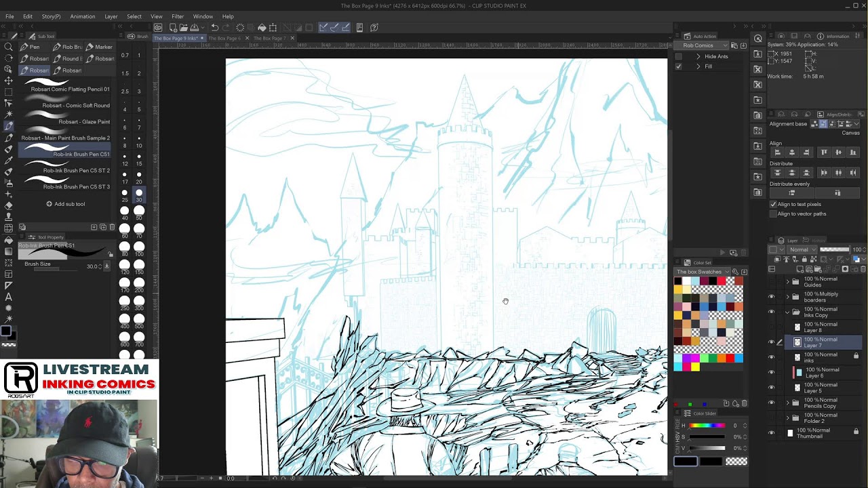Toggle visibility of the Multiply boarders folder
This screenshot has height=488, width=868.
771,297
